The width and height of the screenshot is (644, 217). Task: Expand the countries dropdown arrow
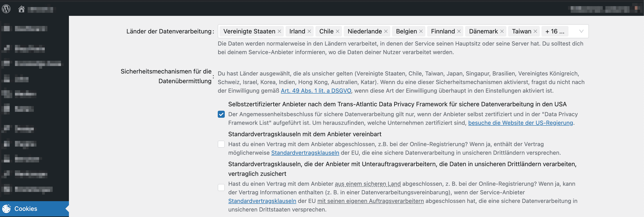coord(581,31)
